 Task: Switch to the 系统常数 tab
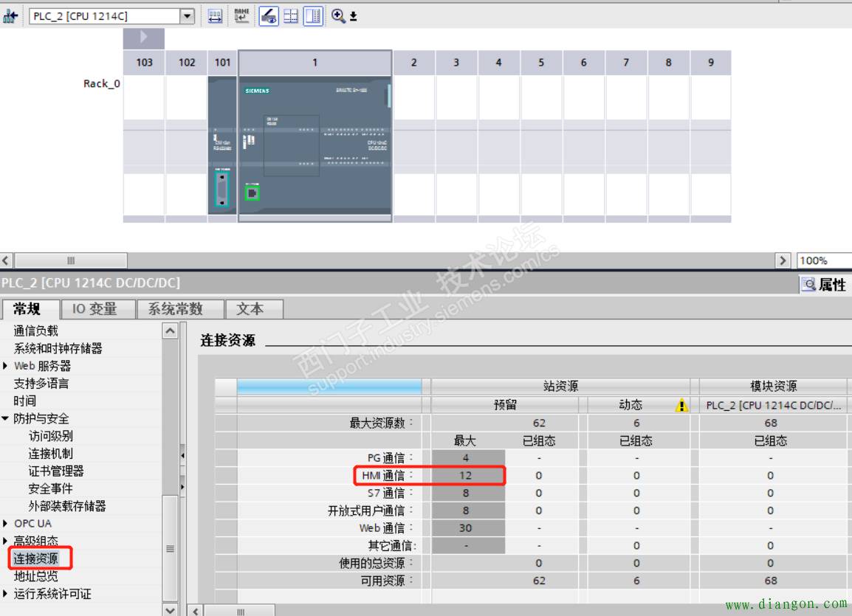click(x=176, y=309)
